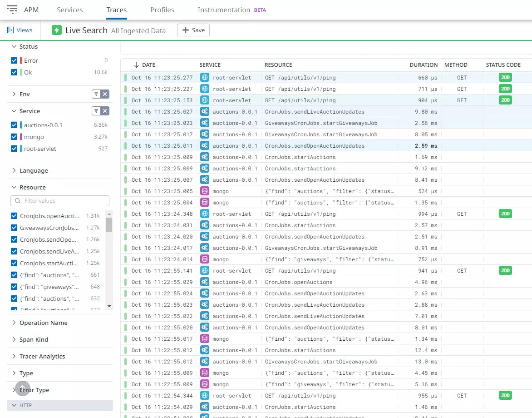Open the Views panel icon
Image resolution: width=532 pixels, height=418 pixels.
(10, 30)
